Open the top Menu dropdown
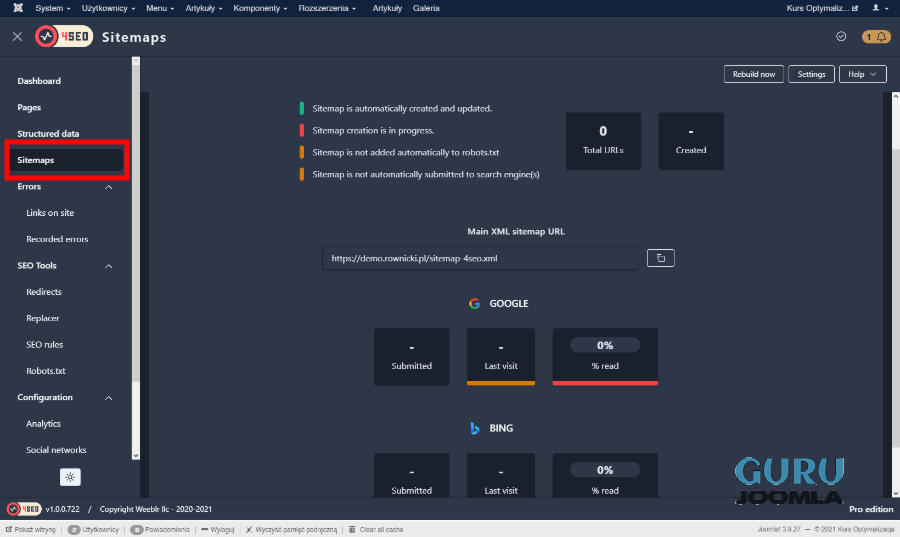The height and width of the screenshot is (537, 900). pos(160,8)
